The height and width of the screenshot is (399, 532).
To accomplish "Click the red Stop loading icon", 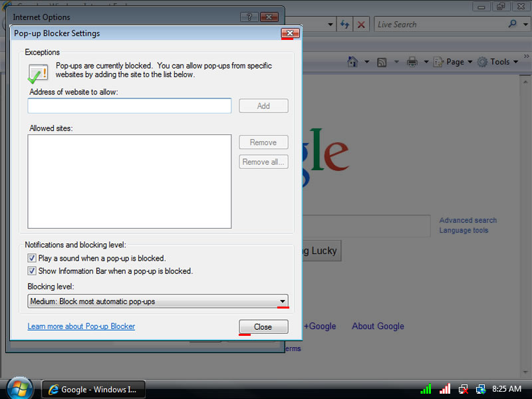I will [361, 25].
